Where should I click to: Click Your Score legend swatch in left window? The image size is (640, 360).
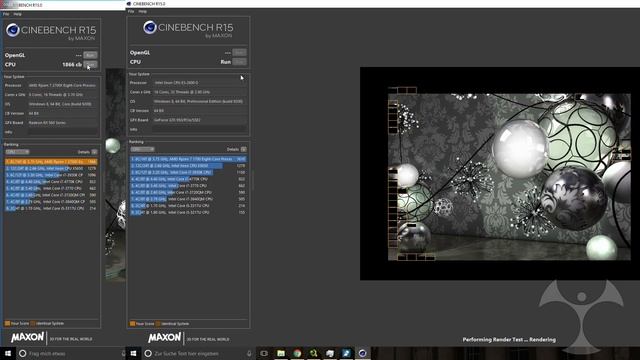tap(7, 323)
